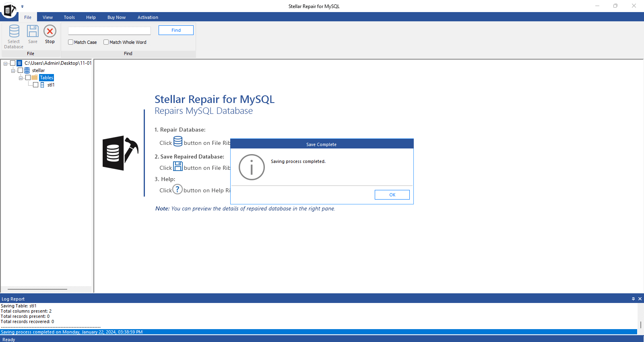Check the stl1 table checkbox

coord(36,85)
